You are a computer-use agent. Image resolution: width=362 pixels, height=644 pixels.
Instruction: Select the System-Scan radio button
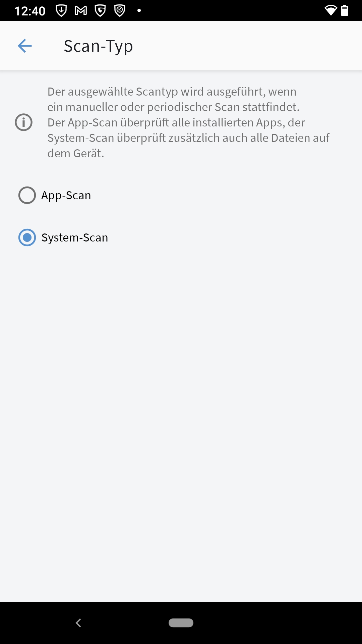pyautogui.click(x=27, y=237)
